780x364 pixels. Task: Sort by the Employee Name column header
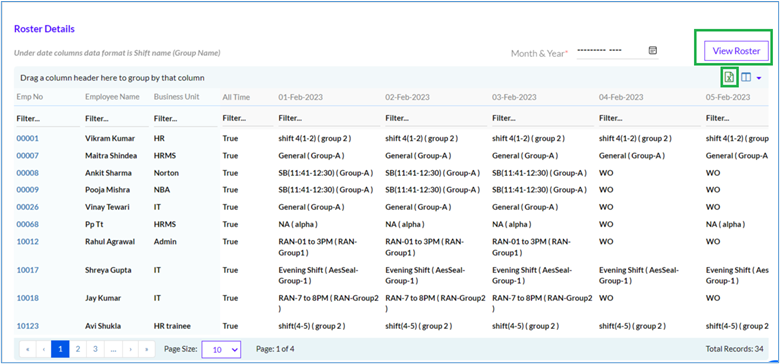pos(112,97)
